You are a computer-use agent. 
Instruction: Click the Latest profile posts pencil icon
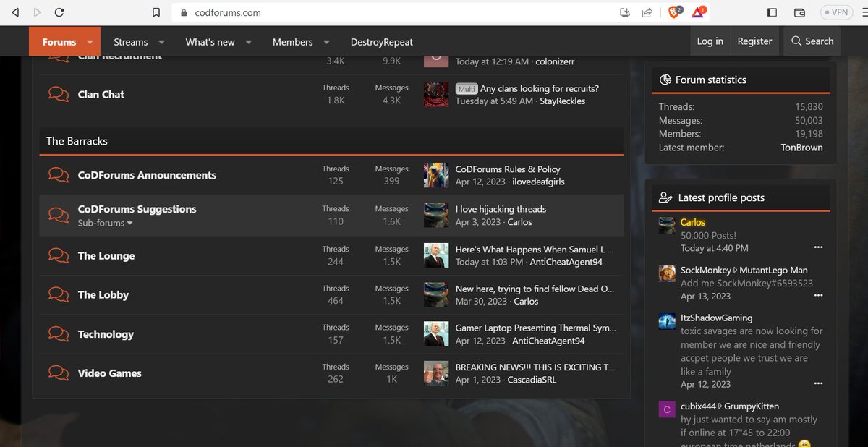pos(665,197)
